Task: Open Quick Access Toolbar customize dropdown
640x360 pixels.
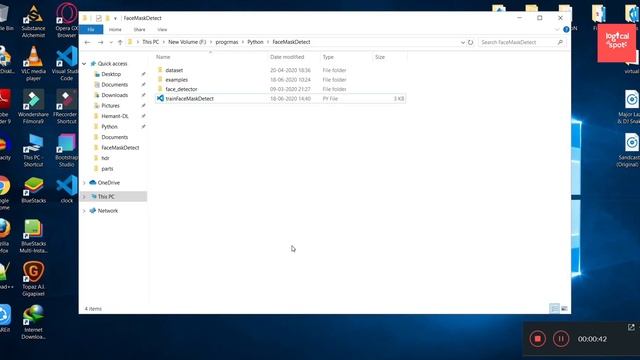Action: click(x=115, y=18)
